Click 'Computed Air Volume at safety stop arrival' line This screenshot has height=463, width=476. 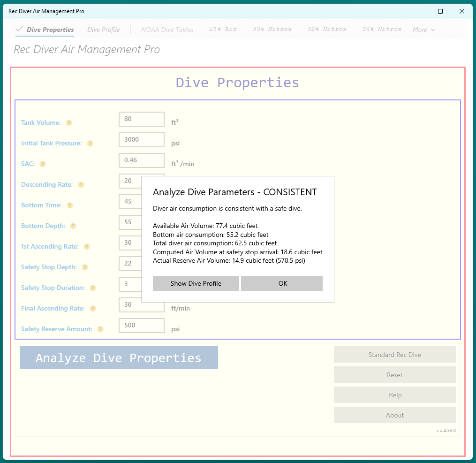coord(238,252)
